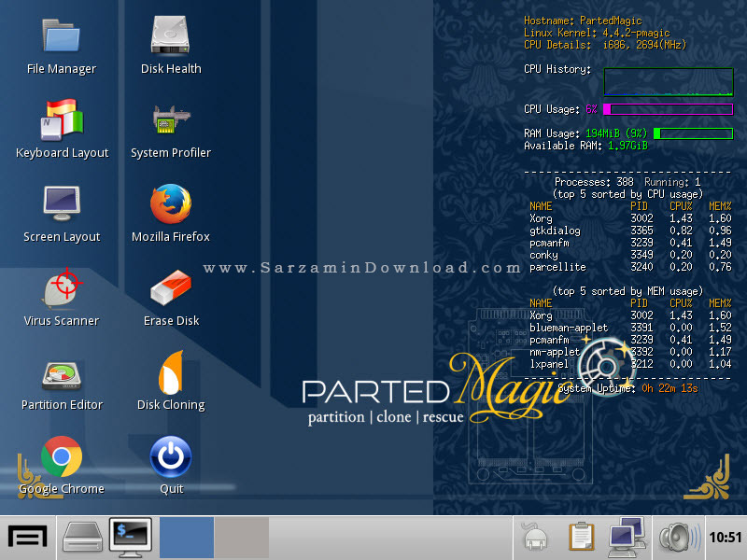The width and height of the screenshot is (747, 560).
Task: Switch to the second gray workspace
Action: pos(242,538)
